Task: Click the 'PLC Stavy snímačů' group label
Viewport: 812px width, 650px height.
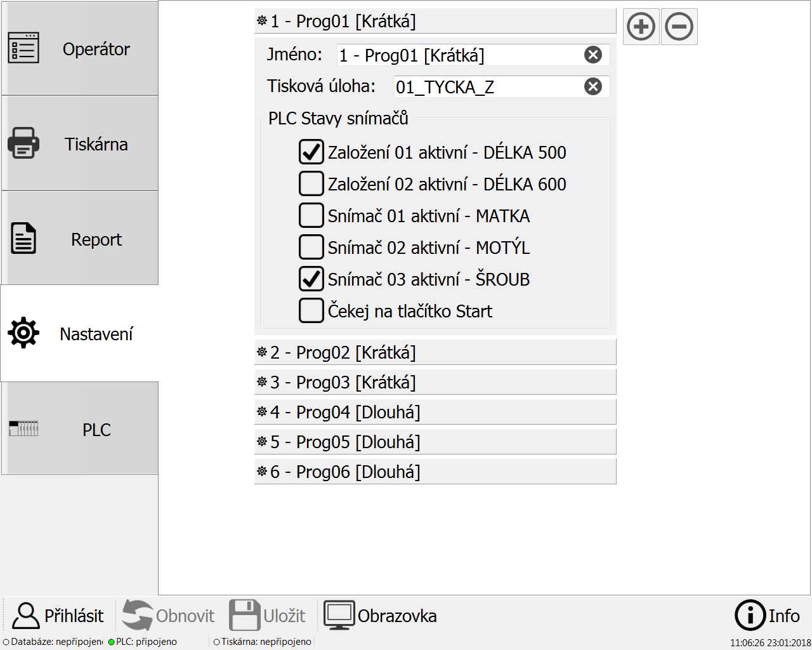Action: point(338,119)
